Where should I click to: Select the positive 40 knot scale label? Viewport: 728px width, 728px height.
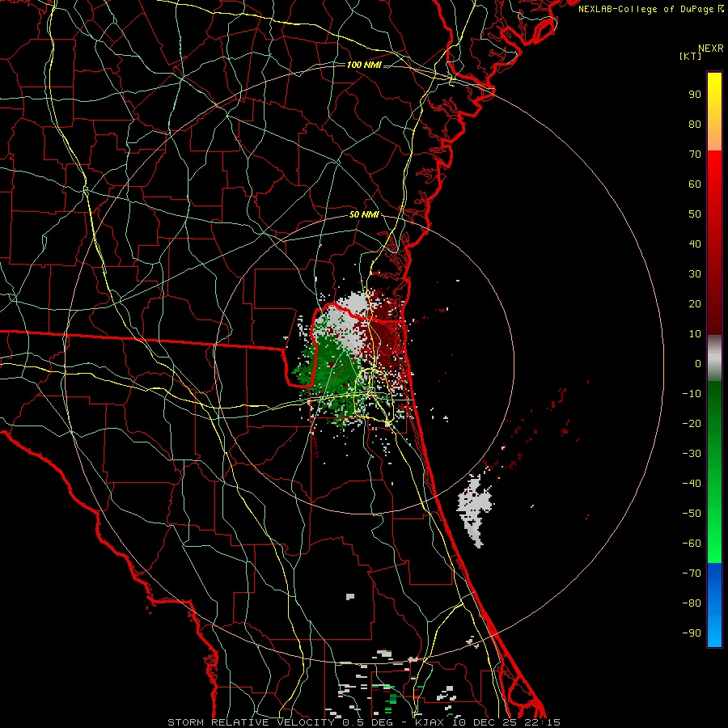695,244
